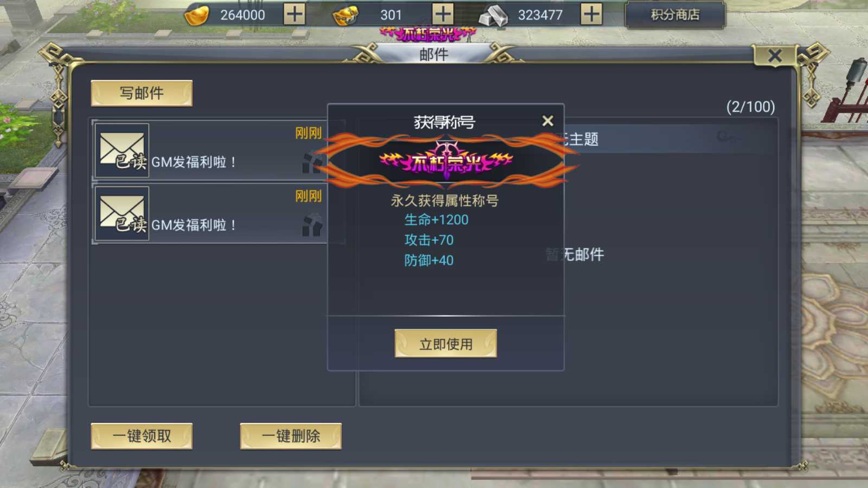Add more treasure currency with plus

tap(443, 14)
